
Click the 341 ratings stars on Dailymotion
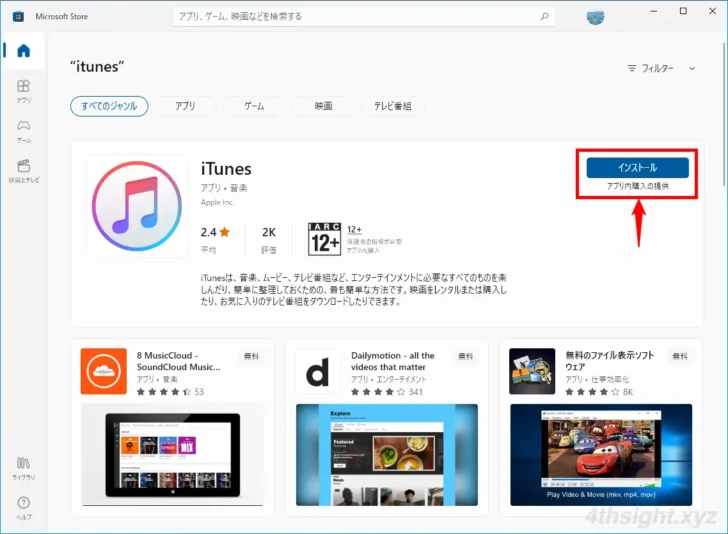[x=387, y=392]
